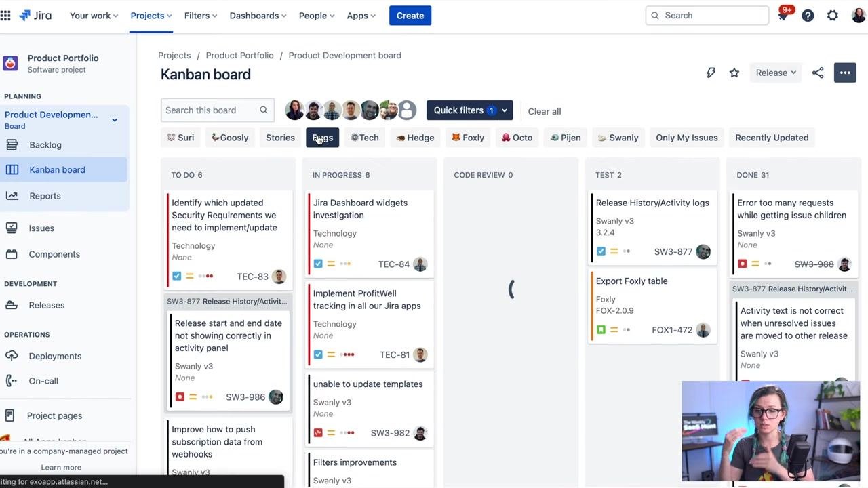Click the search magnifier in board search

[264, 110]
